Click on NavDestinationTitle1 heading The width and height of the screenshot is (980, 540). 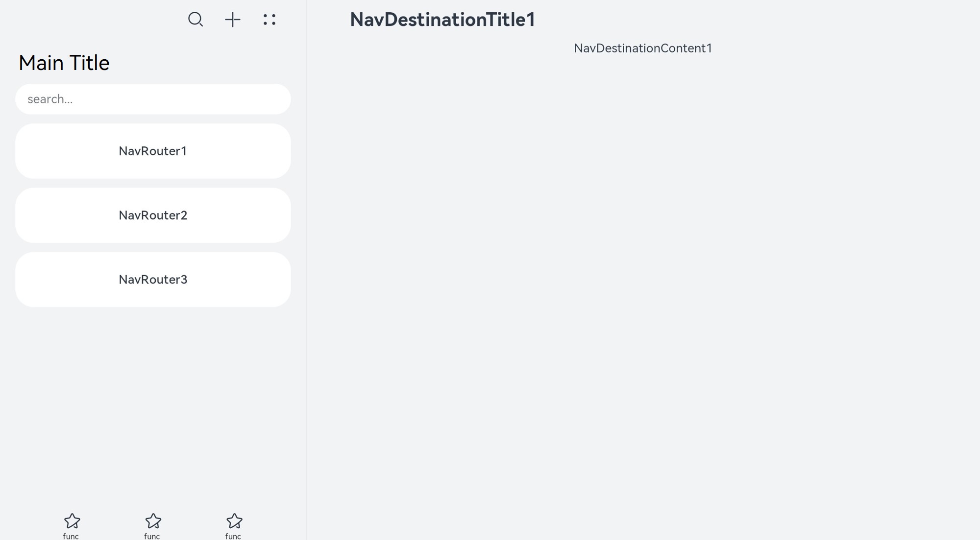443,19
